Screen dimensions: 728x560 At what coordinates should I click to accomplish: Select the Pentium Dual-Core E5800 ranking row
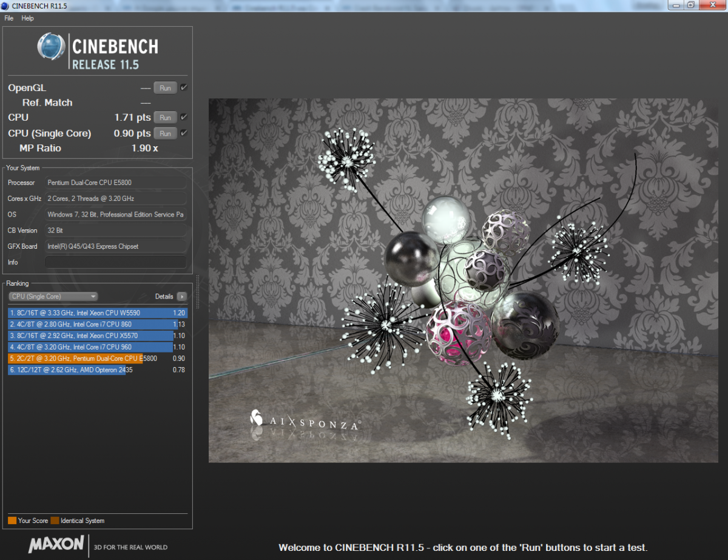(98, 359)
